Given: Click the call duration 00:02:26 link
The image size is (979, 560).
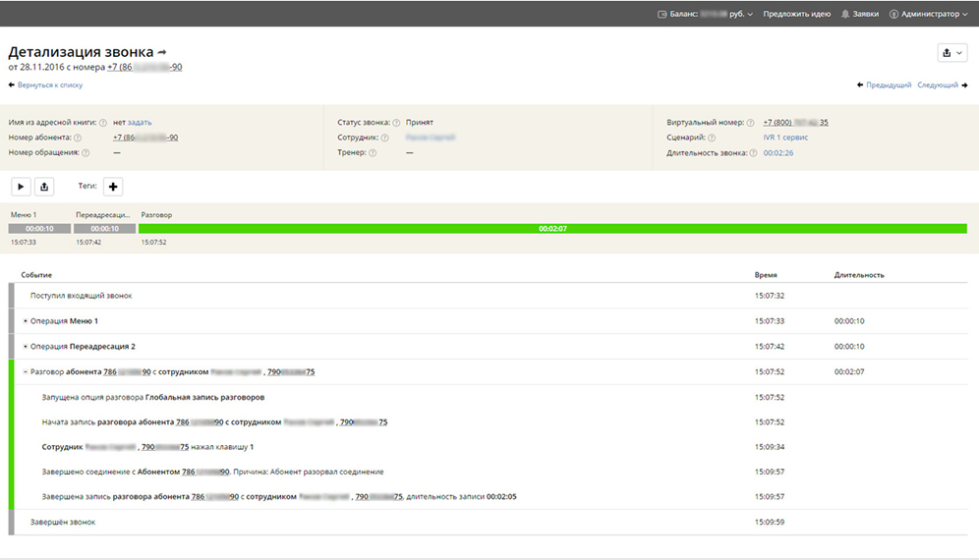Looking at the screenshot, I should tap(777, 153).
